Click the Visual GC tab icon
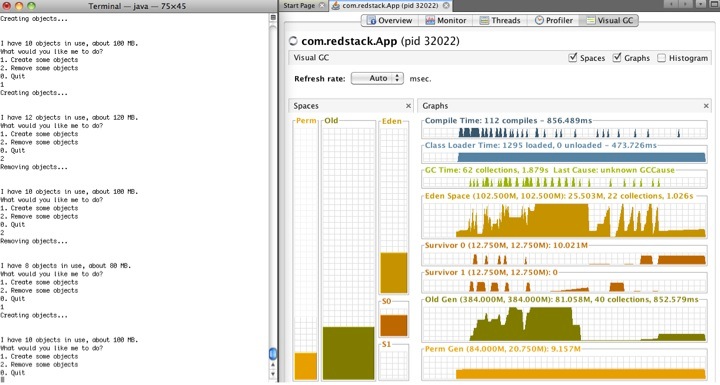This screenshot has width=720, height=385. pyautogui.click(x=591, y=21)
